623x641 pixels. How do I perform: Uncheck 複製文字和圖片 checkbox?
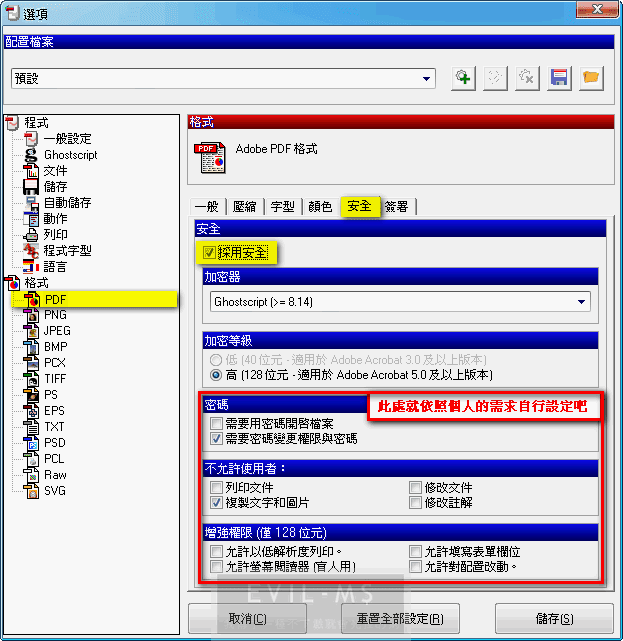coord(216,502)
